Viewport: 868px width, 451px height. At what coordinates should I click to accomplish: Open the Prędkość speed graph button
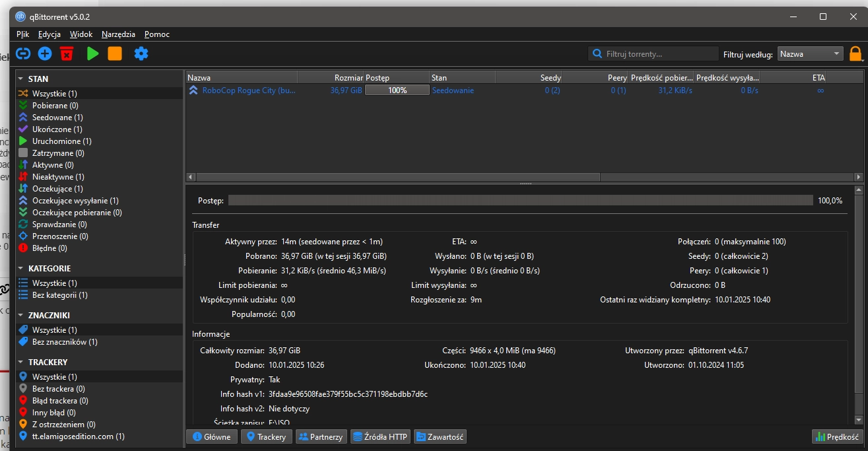click(838, 436)
